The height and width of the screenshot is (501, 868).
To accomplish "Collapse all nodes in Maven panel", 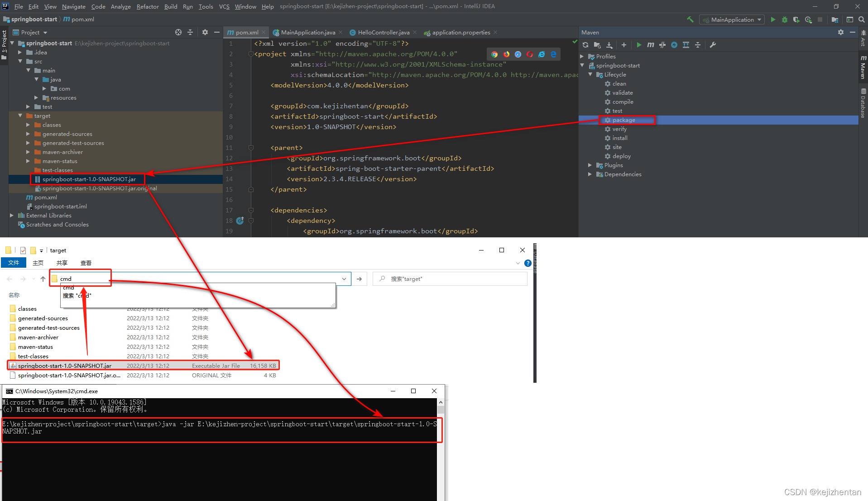I will coord(698,45).
